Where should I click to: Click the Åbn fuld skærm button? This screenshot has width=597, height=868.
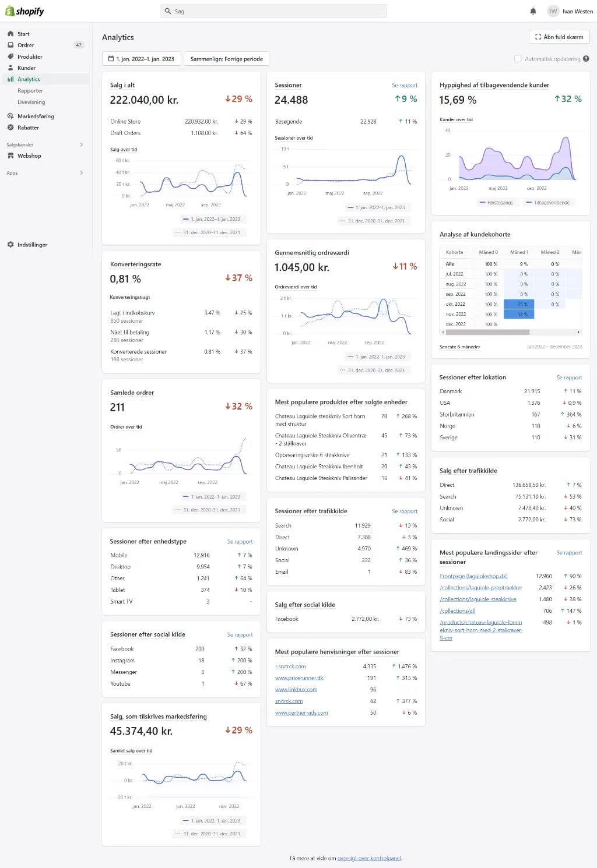click(x=559, y=37)
